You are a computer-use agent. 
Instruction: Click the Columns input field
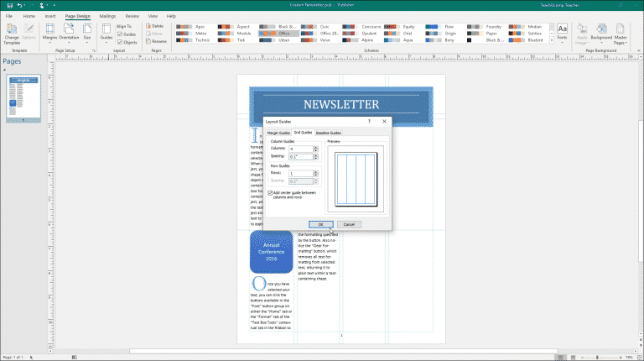[x=301, y=149]
